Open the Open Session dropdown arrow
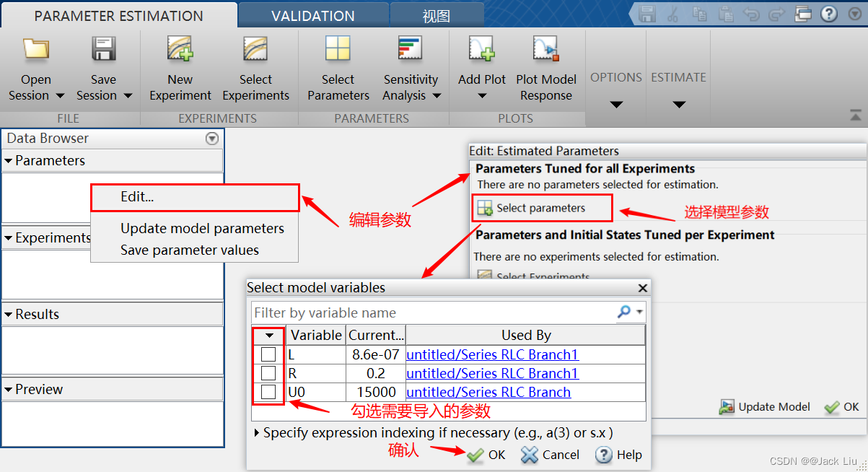This screenshot has height=472, width=868. 60,96
